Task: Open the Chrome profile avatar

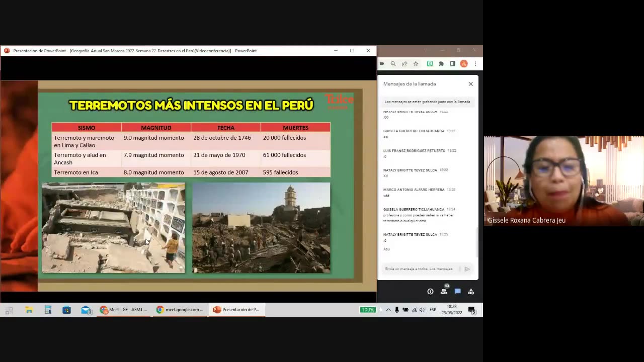Action: click(464, 64)
